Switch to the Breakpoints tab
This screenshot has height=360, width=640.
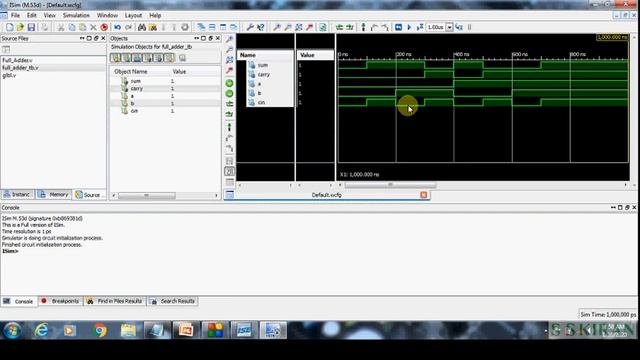point(60,301)
